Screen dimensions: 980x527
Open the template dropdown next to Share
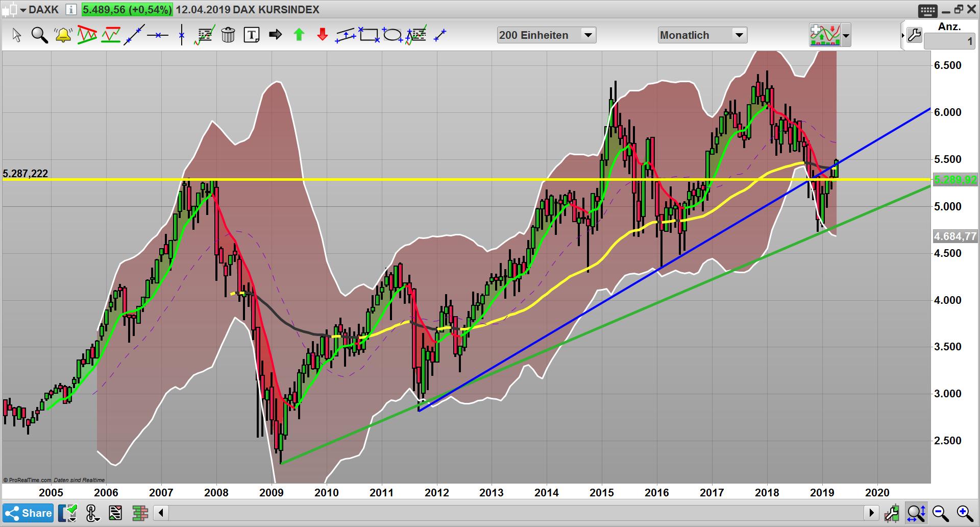(x=67, y=513)
